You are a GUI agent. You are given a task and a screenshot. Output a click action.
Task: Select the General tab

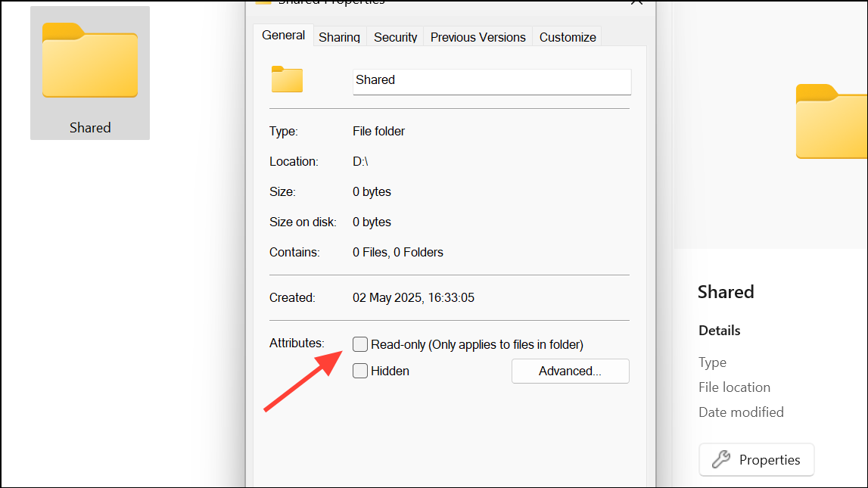(283, 35)
